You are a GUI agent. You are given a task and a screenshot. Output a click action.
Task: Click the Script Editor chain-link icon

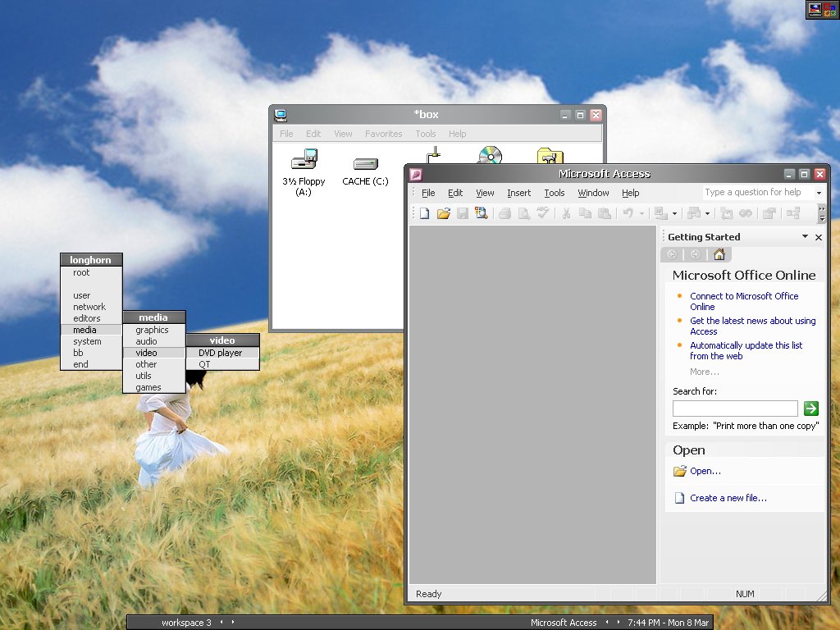pyautogui.click(x=745, y=213)
